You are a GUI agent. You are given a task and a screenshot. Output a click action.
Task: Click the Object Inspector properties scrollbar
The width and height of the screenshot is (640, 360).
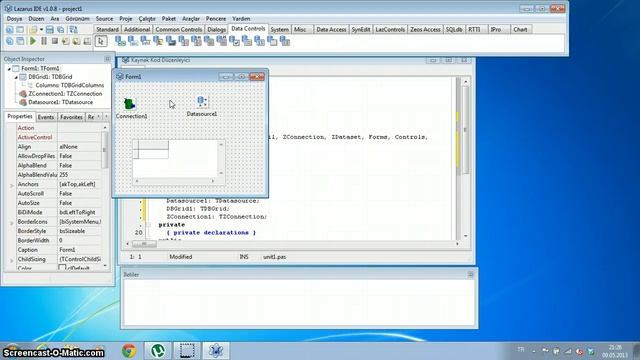point(105,197)
